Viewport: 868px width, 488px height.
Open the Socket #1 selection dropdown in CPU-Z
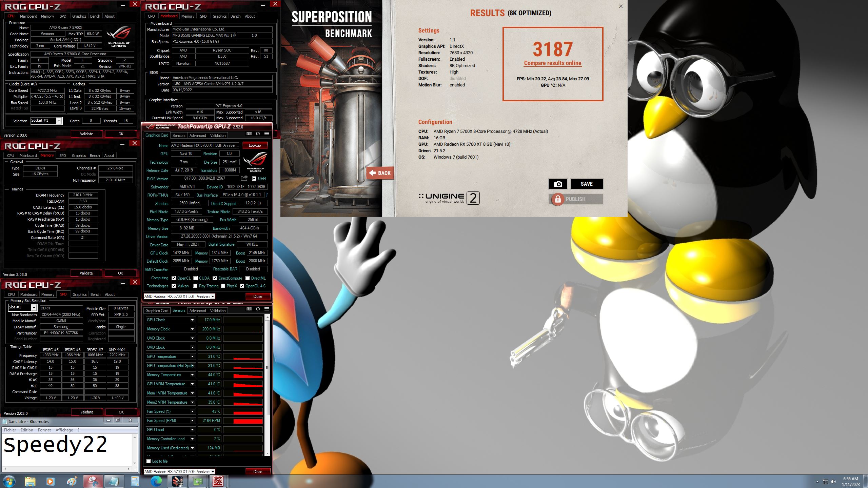[46, 121]
